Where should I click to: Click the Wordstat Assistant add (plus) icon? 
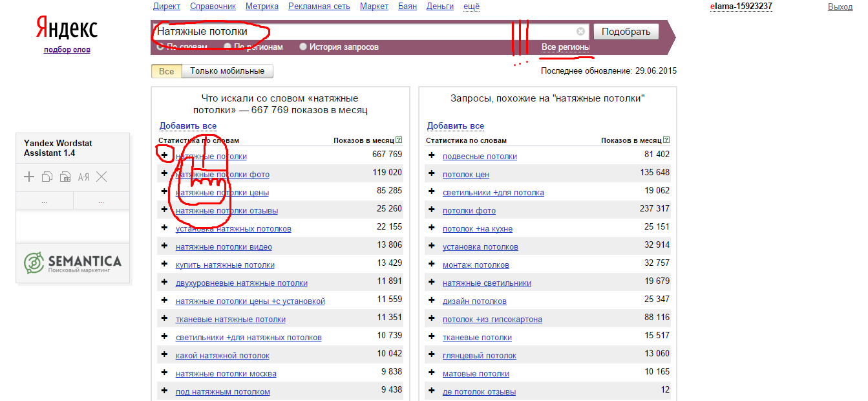point(29,177)
